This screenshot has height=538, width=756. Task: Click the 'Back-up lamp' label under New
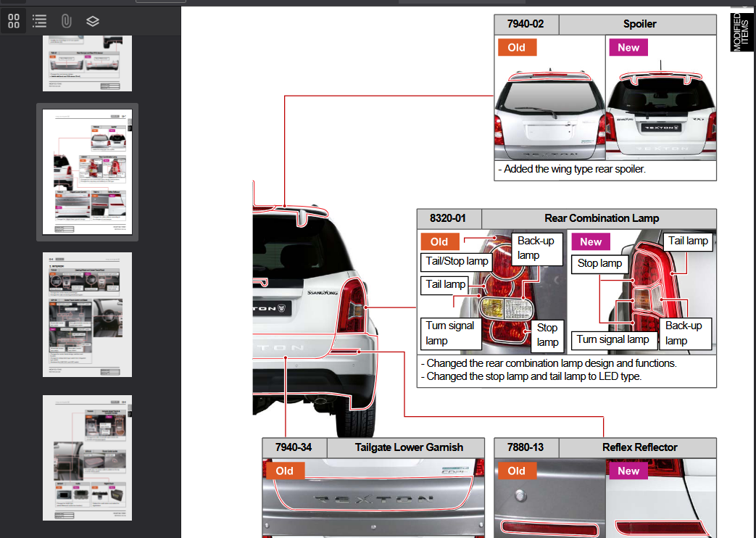(x=685, y=333)
